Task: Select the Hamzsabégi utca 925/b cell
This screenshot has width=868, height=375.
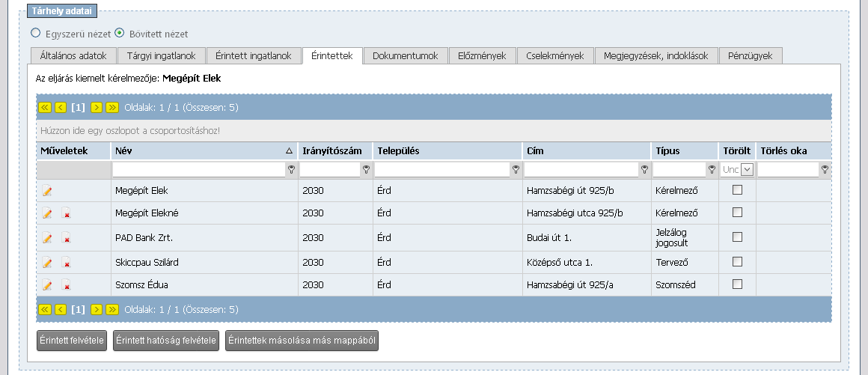Action: 586,213
